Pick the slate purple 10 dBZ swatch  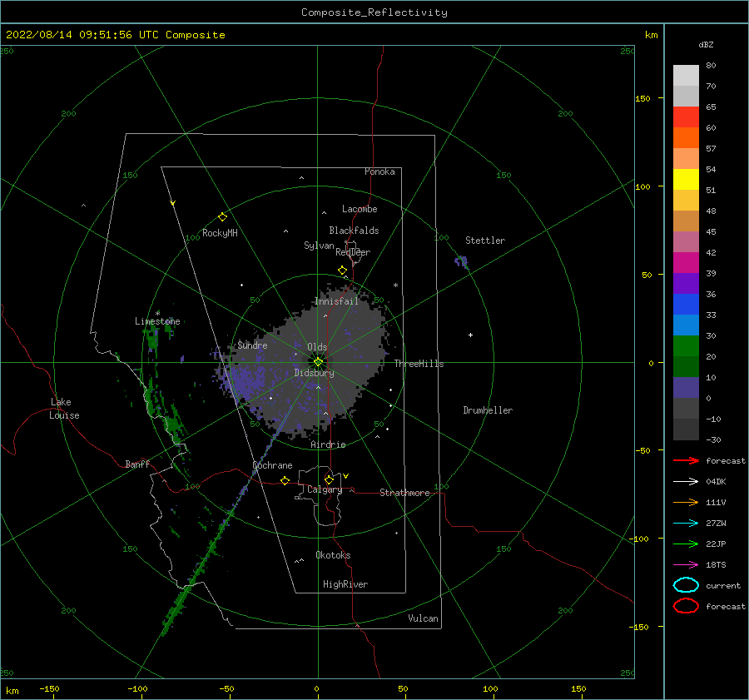tap(686, 388)
